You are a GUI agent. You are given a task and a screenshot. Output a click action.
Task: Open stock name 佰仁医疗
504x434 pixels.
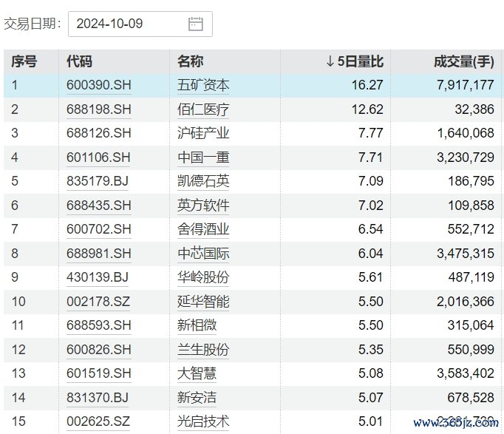click(203, 109)
